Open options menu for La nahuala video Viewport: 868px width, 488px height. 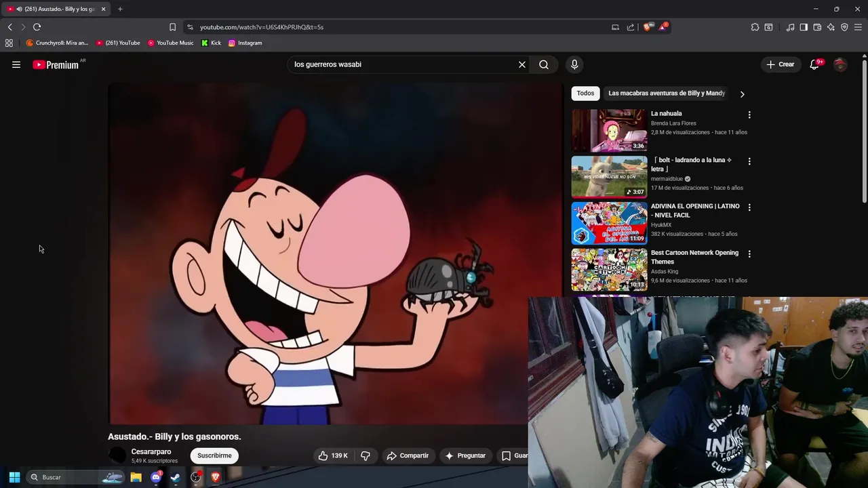(749, 115)
